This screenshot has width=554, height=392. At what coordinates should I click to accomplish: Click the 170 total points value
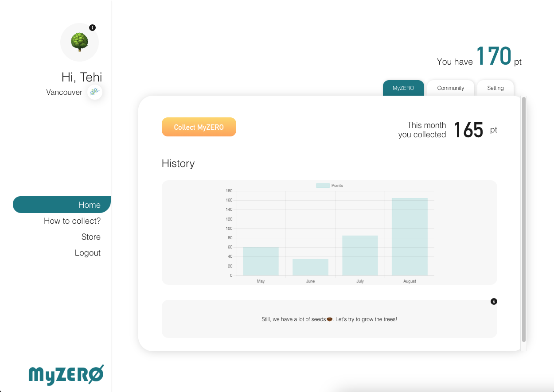pos(494,56)
